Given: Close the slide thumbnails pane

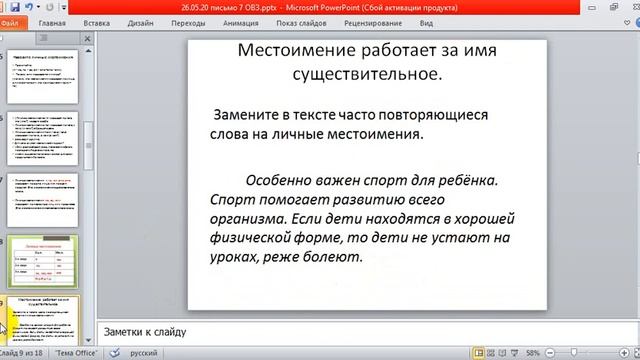Looking at the screenshot, I should [87, 38].
